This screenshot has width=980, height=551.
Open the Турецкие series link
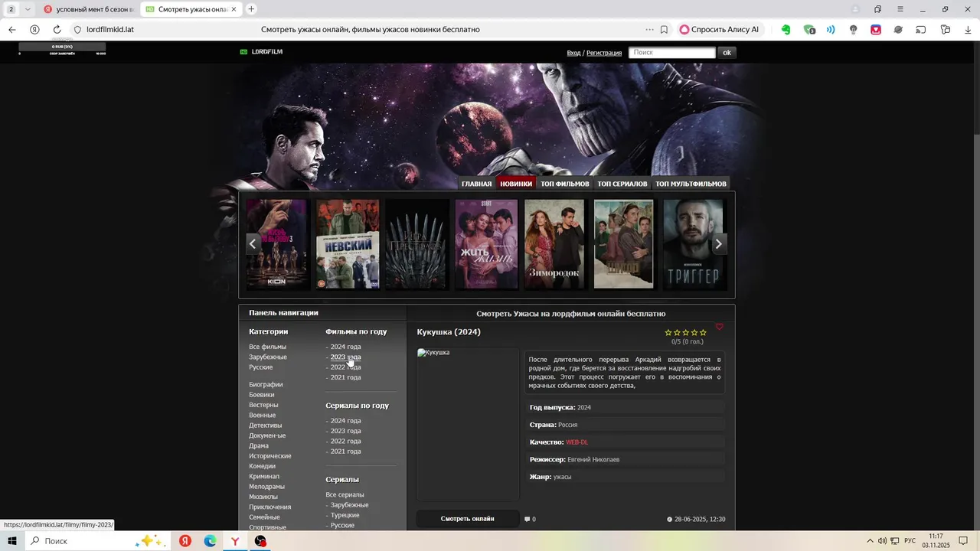pyautogui.click(x=345, y=515)
